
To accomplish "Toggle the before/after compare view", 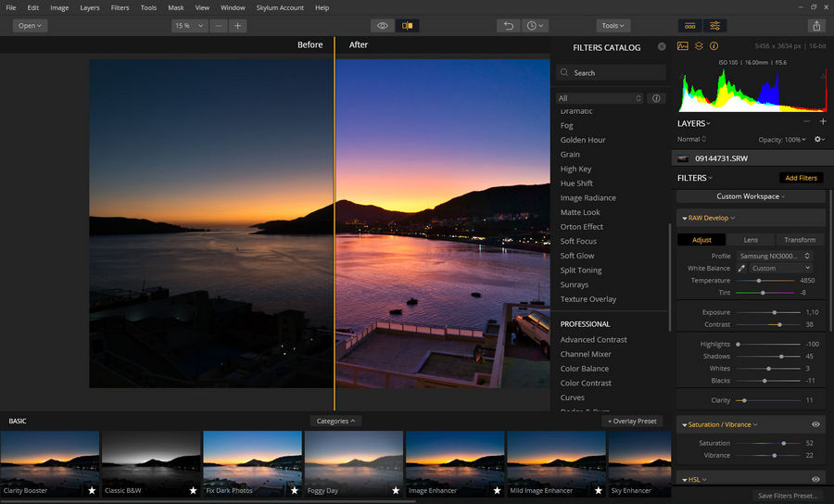I will [x=407, y=26].
